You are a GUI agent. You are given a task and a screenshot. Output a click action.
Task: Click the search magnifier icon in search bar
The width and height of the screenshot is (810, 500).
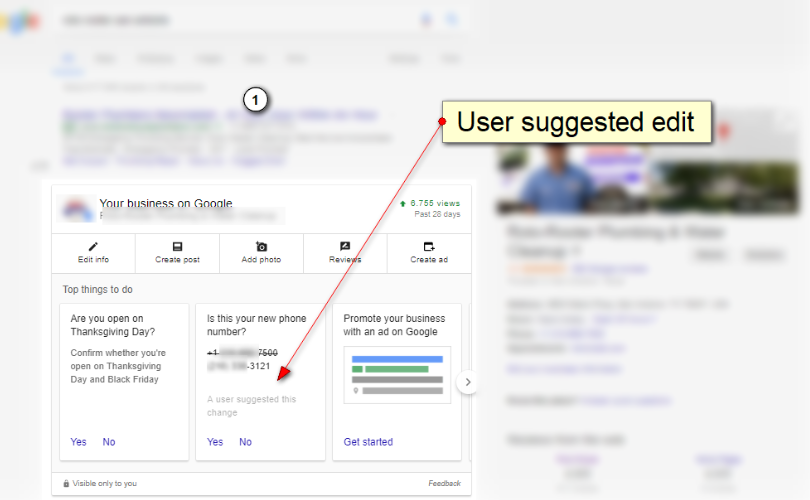(452, 20)
